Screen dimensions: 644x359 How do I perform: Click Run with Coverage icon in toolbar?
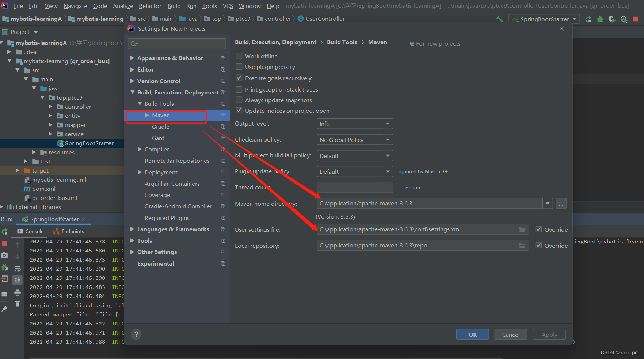[x=612, y=19]
